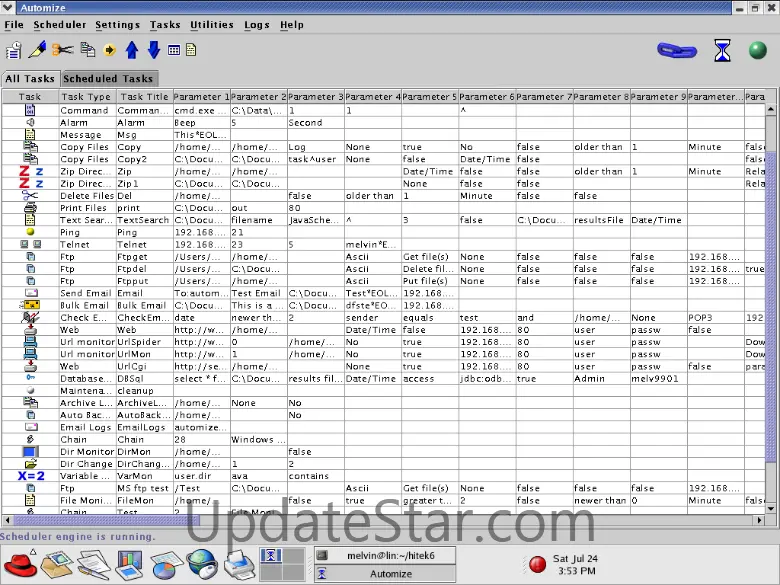The image size is (780, 585).
Task: Click the new task icon with clock
Action: (x=13, y=49)
